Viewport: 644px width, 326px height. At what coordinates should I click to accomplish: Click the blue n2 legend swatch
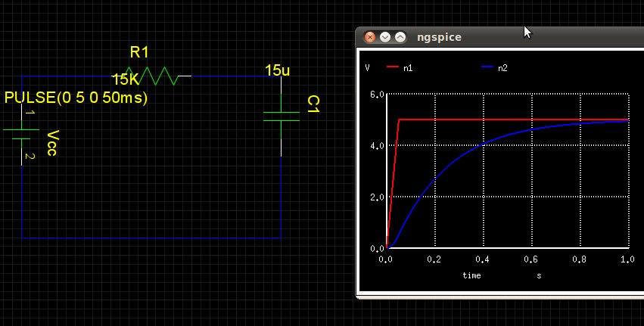[488, 67]
